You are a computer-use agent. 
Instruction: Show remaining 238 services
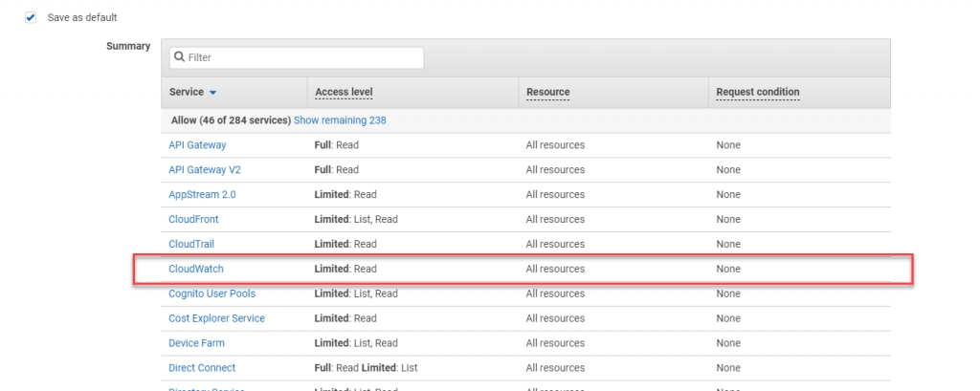click(x=340, y=120)
